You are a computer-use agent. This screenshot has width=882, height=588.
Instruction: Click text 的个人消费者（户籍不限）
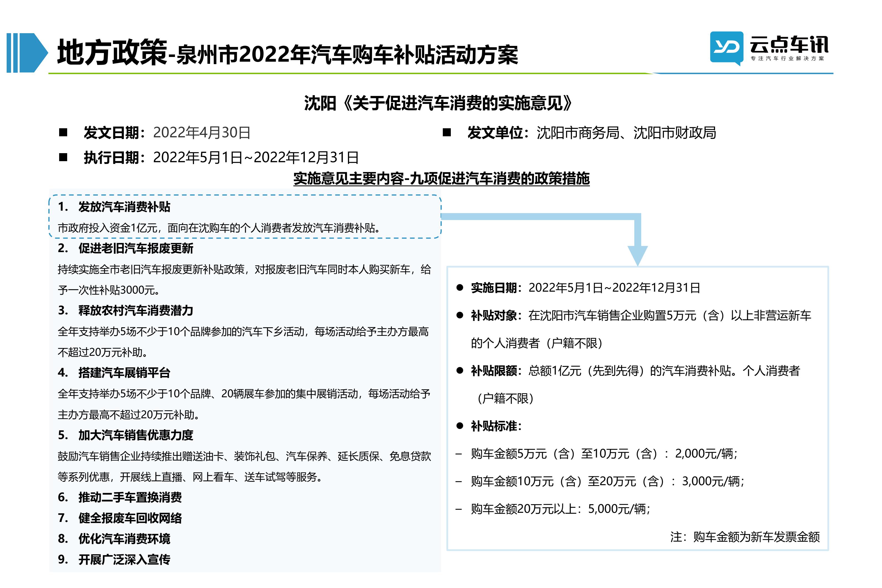pyautogui.click(x=537, y=343)
